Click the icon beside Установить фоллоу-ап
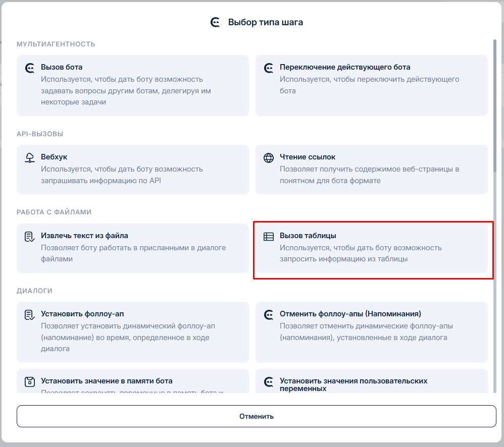Viewport: 504px width, 447px height. click(x=29, y=315)
